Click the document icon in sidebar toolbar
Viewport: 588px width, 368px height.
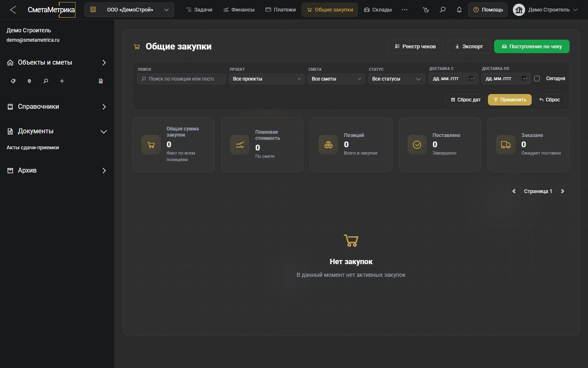click(x=101, y=81)
